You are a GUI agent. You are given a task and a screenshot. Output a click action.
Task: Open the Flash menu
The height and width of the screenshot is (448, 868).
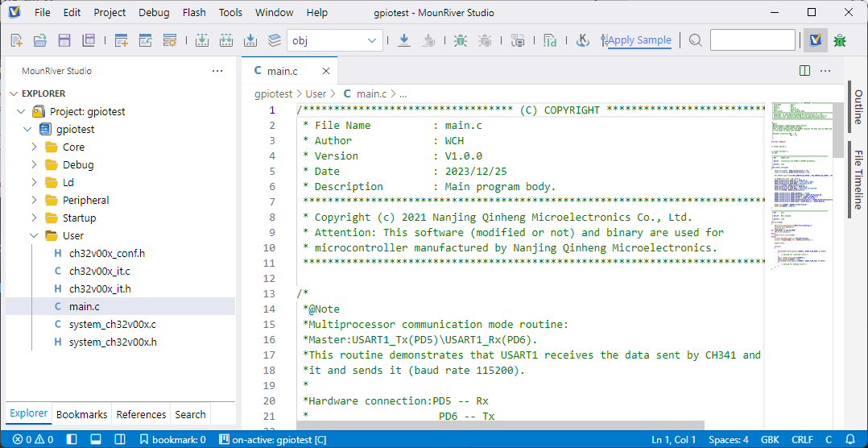pos(194,13)
